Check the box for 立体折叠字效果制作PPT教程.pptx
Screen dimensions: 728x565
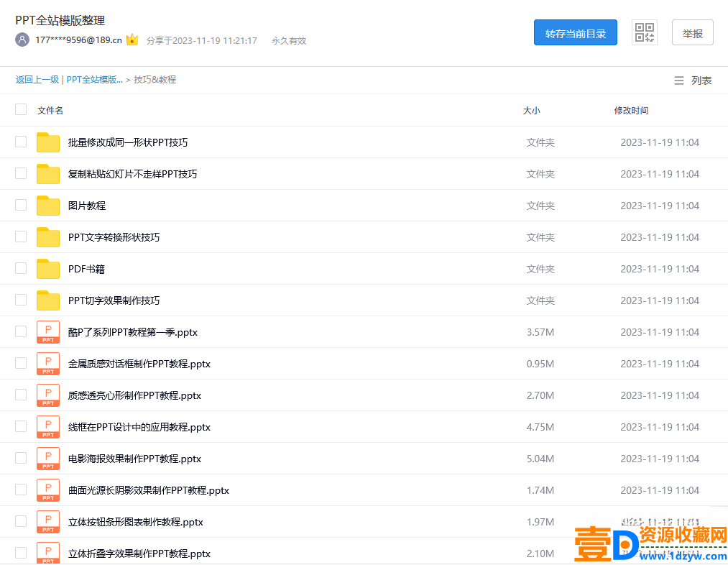point(21,553)
